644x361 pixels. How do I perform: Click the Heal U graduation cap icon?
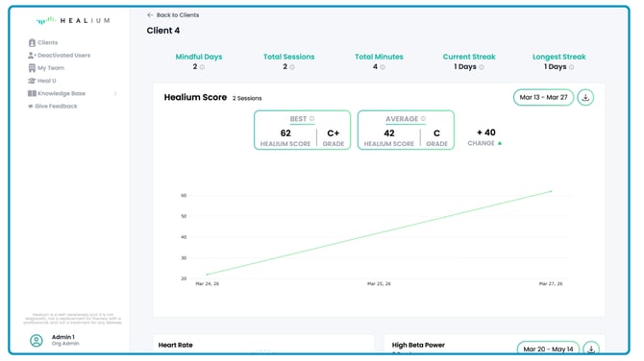pos(32,81)
